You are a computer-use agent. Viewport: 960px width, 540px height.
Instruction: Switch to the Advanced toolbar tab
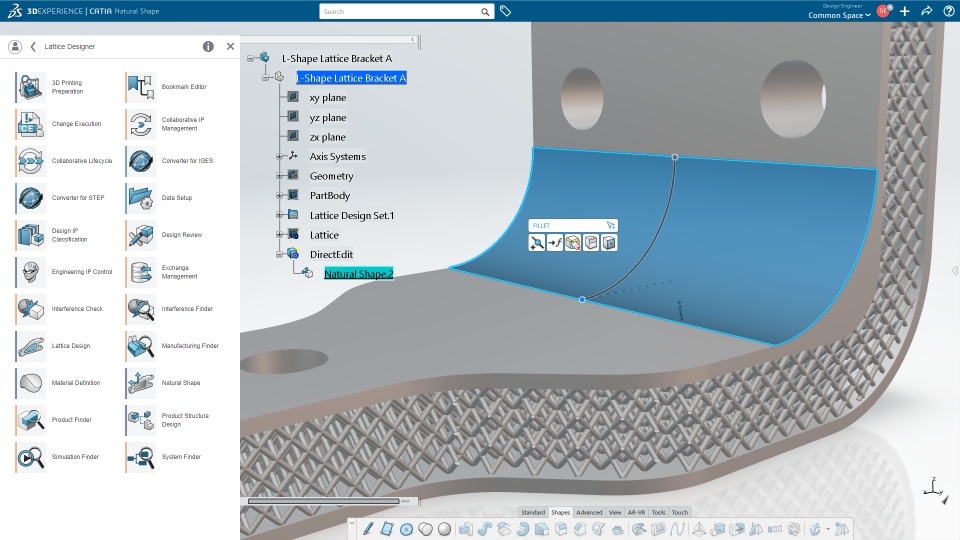pyautogui.click(x=589, y=512)
